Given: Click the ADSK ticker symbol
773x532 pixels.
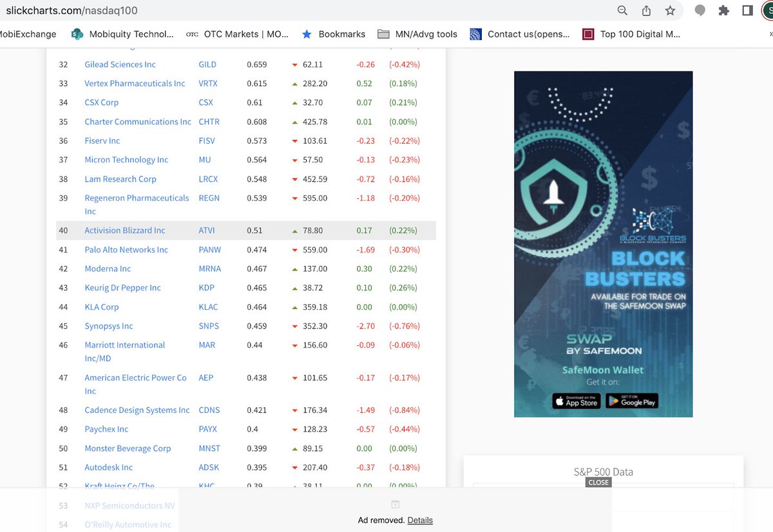Looking at the screenshot, I should 209,468.
